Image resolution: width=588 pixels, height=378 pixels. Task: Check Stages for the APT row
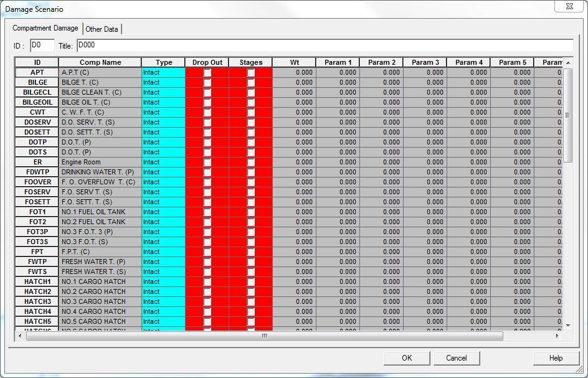[x=251, y=72]
